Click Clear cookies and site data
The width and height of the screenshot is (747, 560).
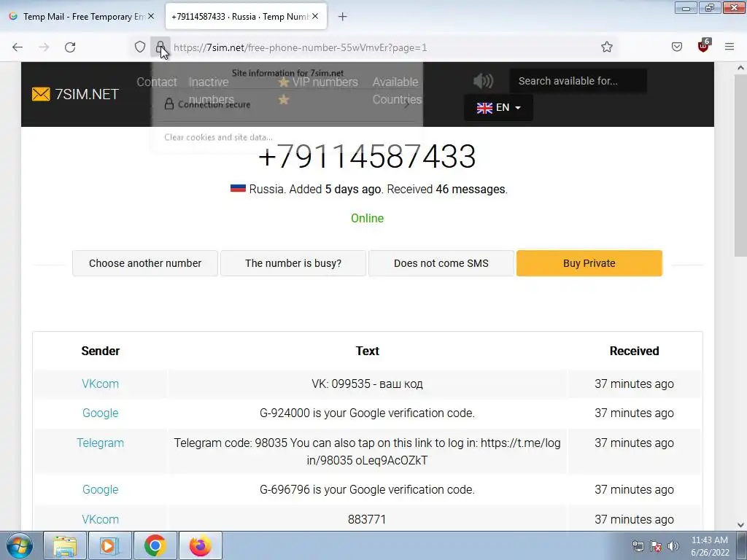[x=219, y=137]
